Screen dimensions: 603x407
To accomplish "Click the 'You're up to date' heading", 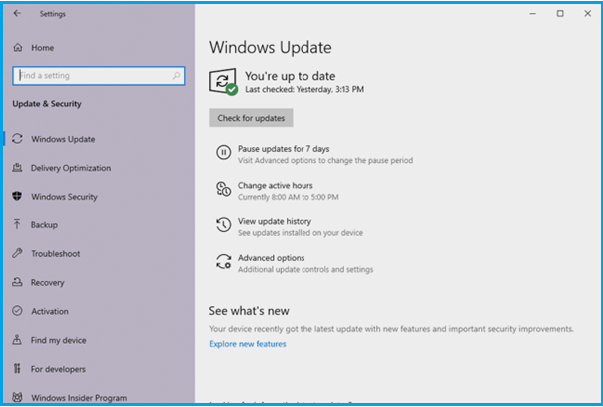I will pos(290,76).
